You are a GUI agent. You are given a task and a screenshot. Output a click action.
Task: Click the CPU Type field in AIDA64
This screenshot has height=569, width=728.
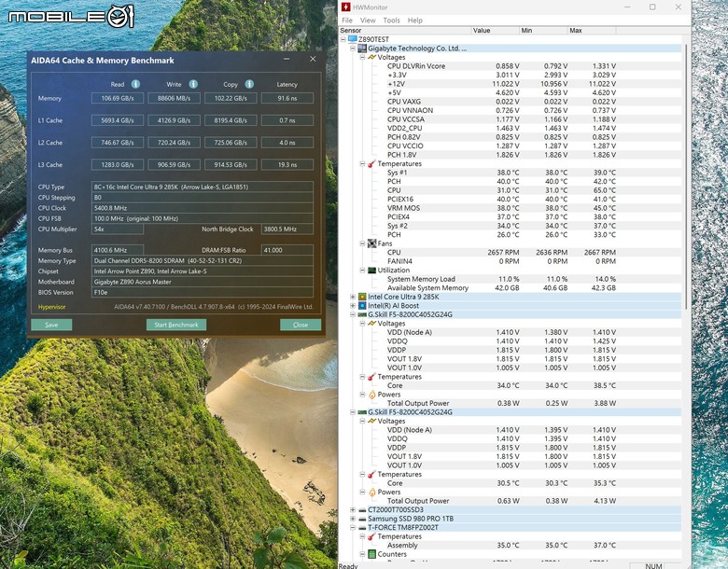[203, 187]
